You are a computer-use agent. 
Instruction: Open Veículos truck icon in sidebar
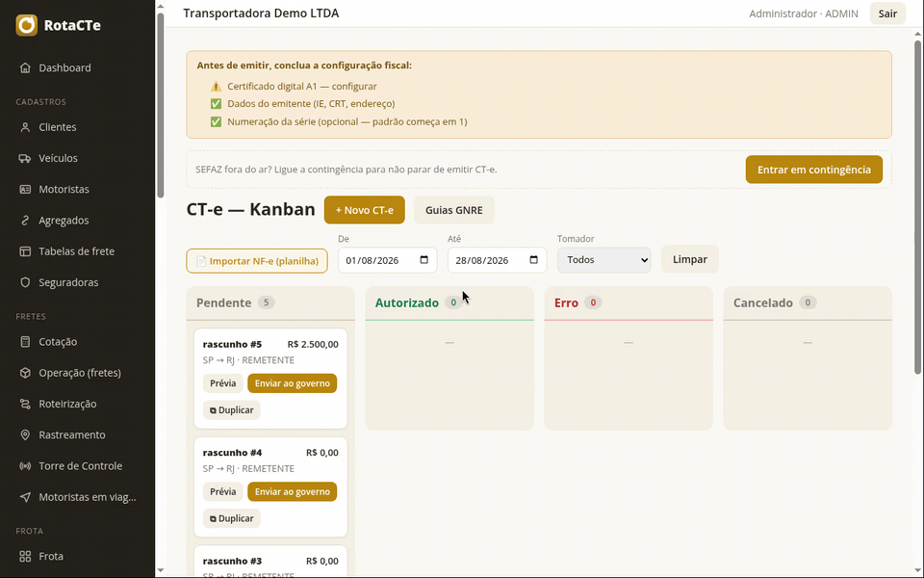tap(25, 158)
